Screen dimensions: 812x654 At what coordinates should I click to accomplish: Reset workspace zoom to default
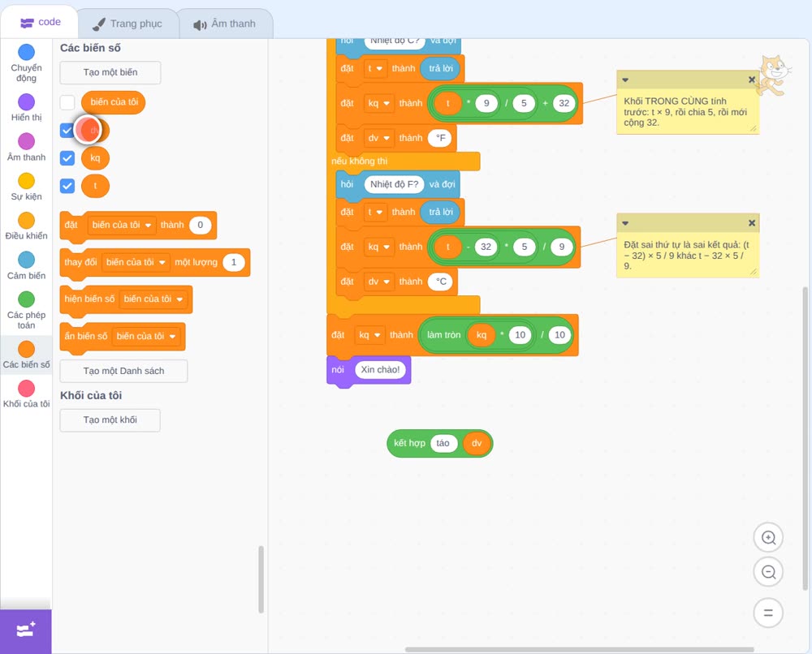(x=768, y=613)
